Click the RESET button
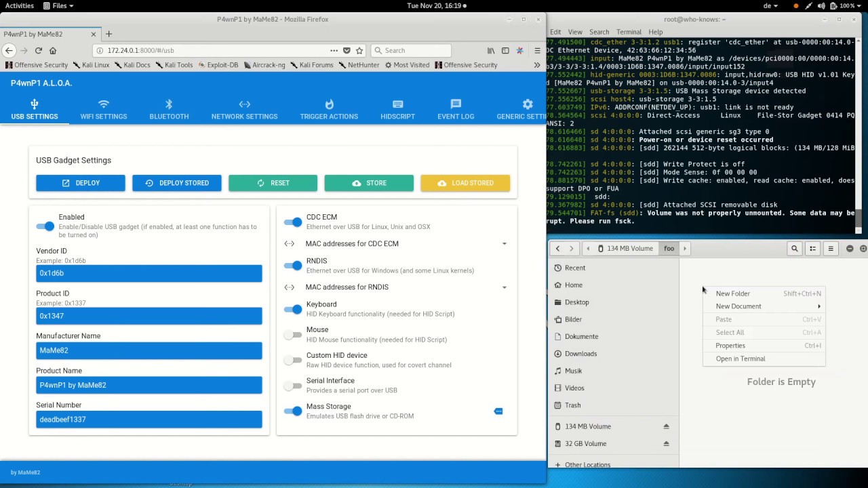Screen dimensions: 868x488 [x=273, y=183]
